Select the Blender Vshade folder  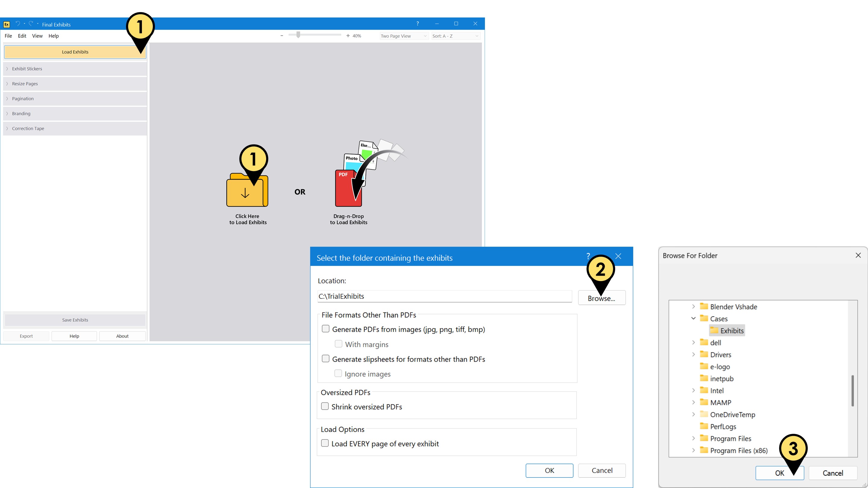728,307
